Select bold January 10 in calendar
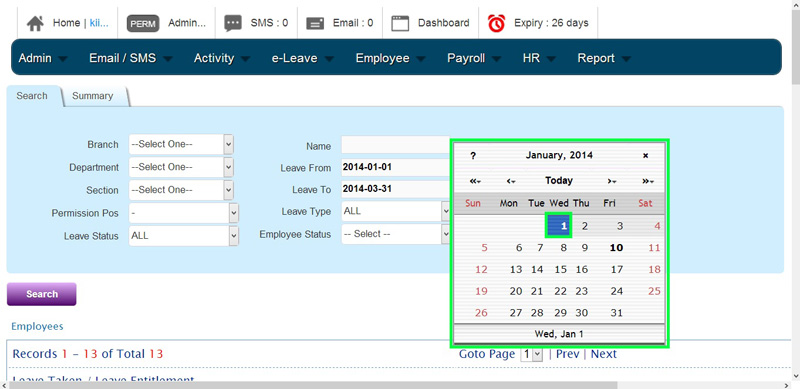 coord(616,248)
